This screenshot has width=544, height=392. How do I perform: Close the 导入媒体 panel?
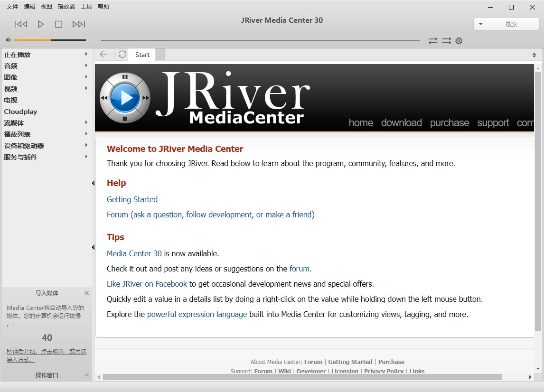pyautogui.click(x=87, y=293)
